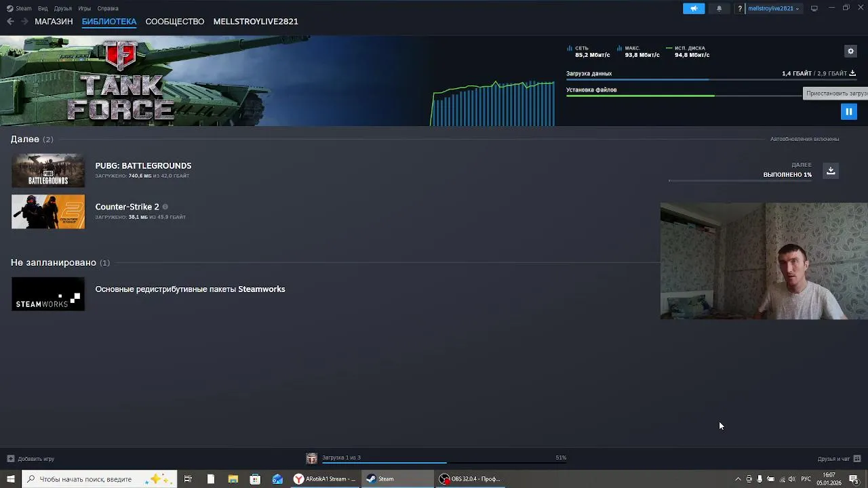Open the Друзья menu
868x488 pixels.
(62, 8)
